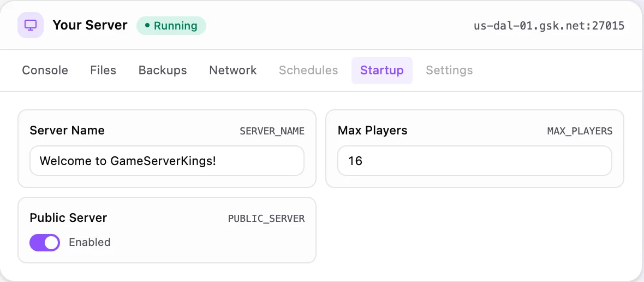Open the Settings tab
644x282 pixels.
coord(449,70)
